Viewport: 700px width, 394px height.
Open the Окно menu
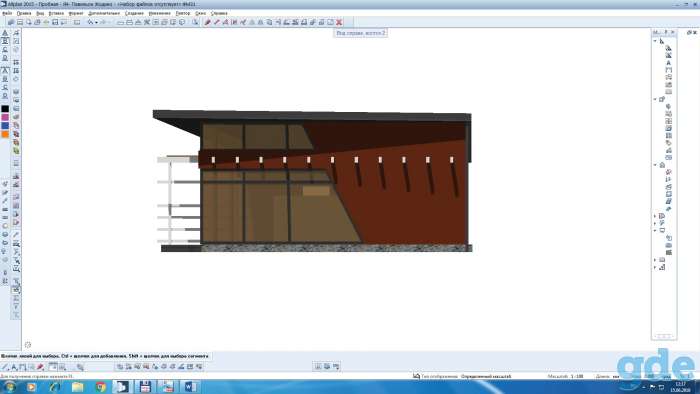point(200,13)
